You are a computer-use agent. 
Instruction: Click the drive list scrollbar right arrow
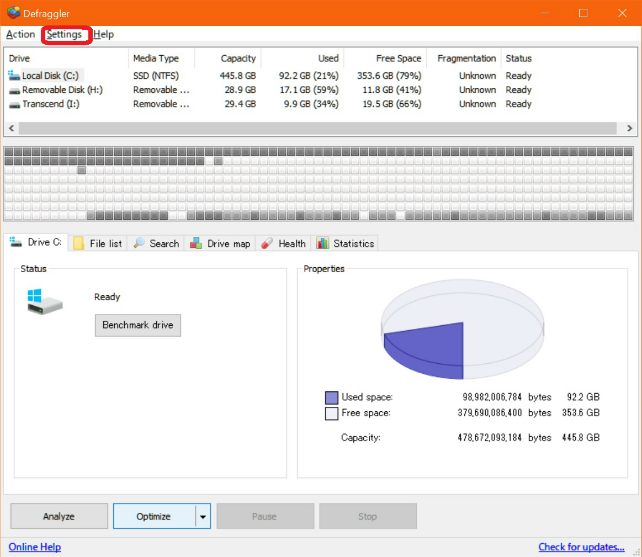coord(629,128)
